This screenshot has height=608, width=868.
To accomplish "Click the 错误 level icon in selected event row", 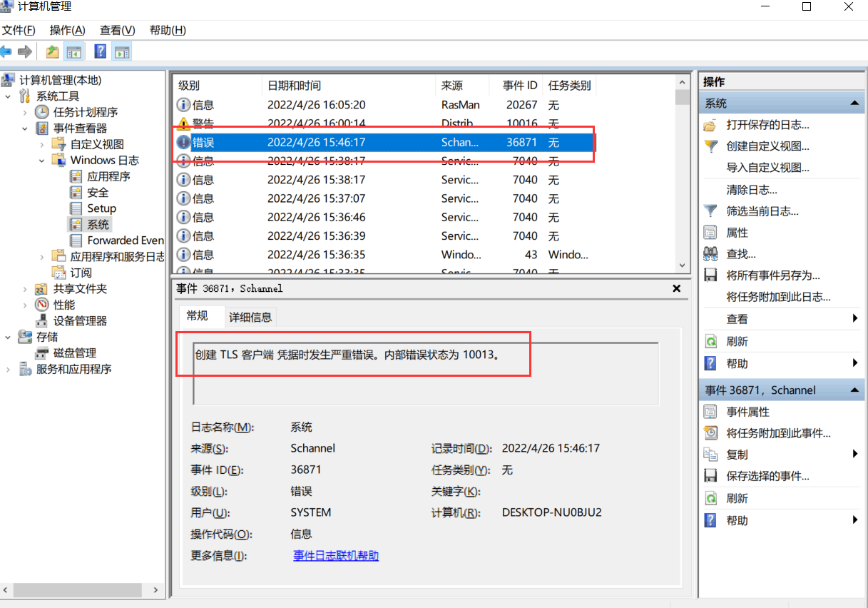I will coord(184,143).
